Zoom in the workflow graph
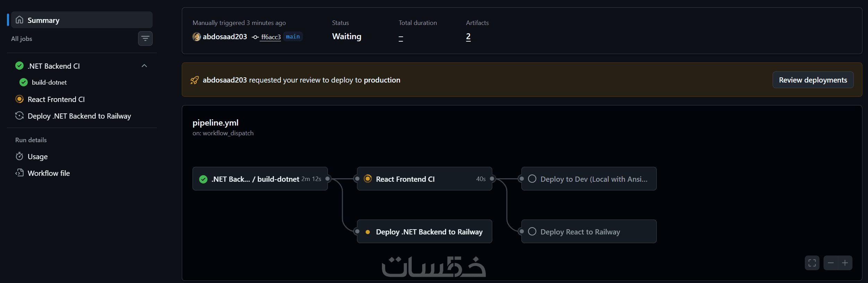868x283 pixels. tap(845, 263)
